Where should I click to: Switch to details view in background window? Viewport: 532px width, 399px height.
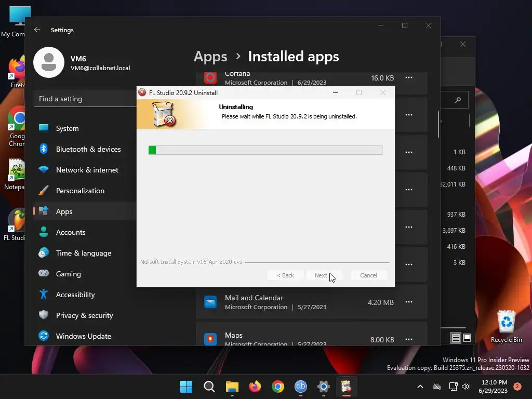456,338
